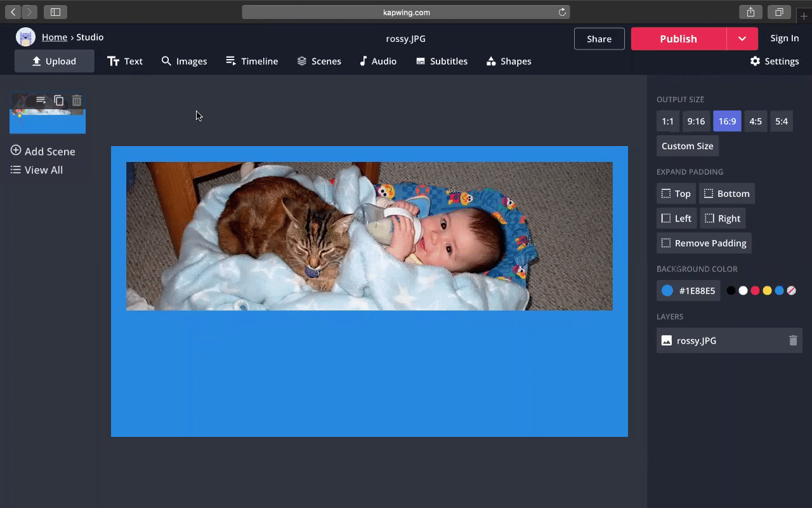The height and width of the screenshot is (508, 812).
Task: Reload the page in browser address bar
Action: point(562,12)
